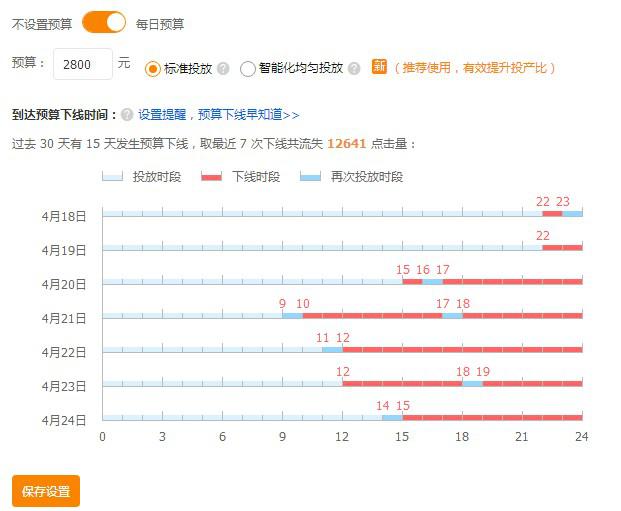Click the 不设置预算 label

42,24
